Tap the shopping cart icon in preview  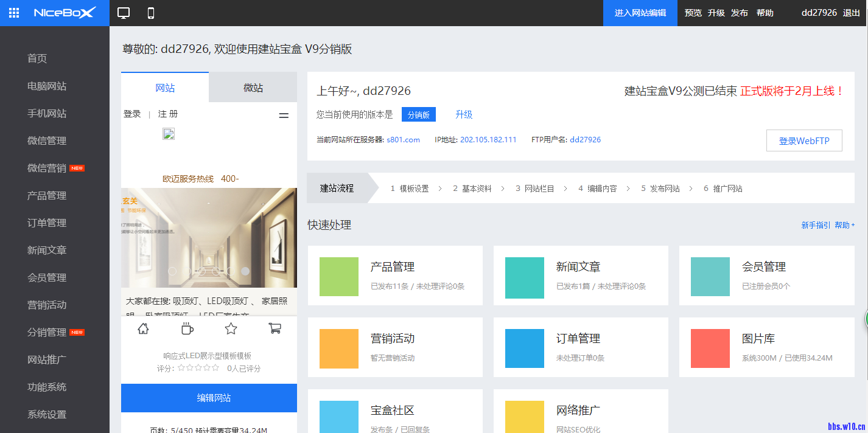coord(275,328)
